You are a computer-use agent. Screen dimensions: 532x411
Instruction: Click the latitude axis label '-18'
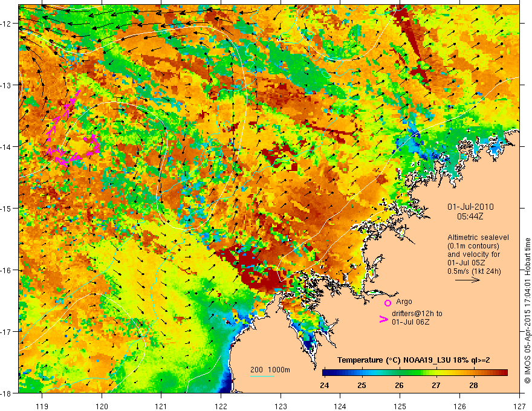tap(7, 393)
